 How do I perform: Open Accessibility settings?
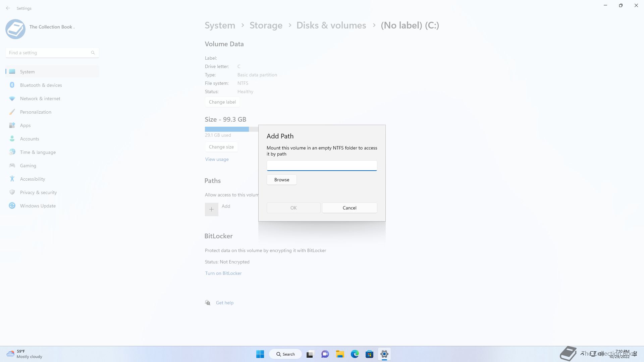(x=52, y=179)
